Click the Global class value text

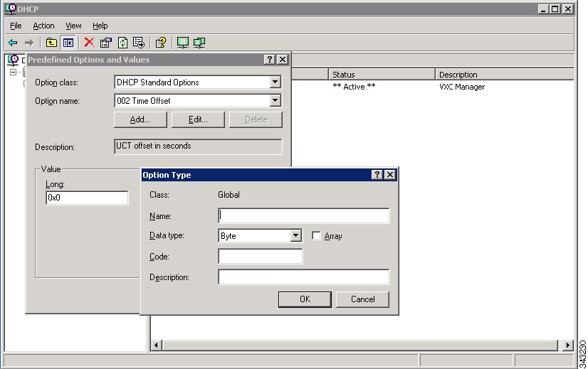pos(229,195)
